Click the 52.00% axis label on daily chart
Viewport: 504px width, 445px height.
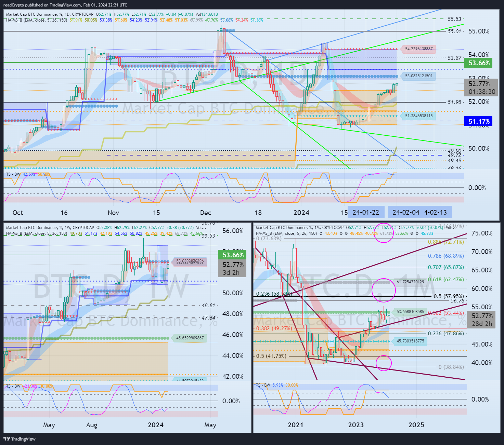[479, 102]
